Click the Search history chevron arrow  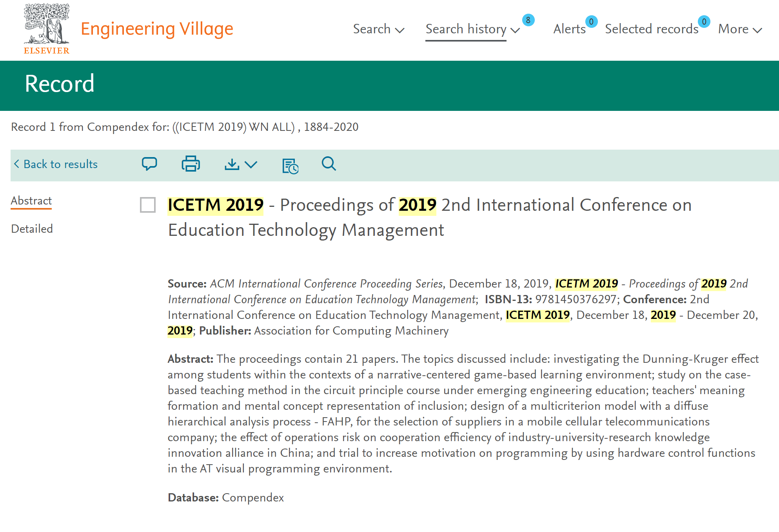point(515,30)
